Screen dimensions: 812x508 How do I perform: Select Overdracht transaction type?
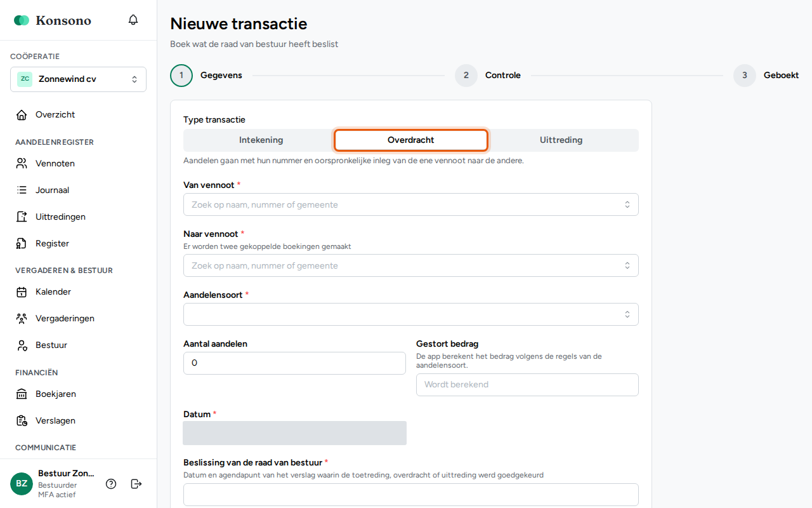[x=411, y=140]
